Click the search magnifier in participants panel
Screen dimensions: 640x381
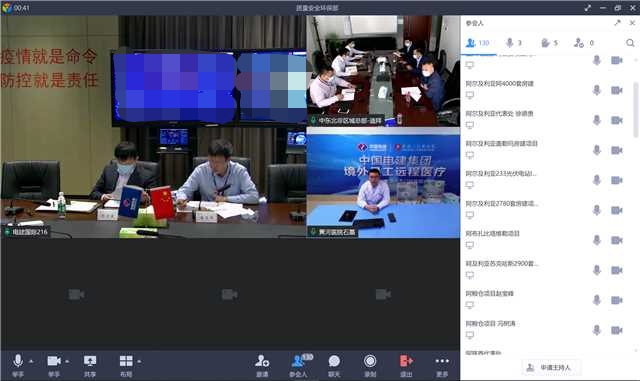point(630,43)
